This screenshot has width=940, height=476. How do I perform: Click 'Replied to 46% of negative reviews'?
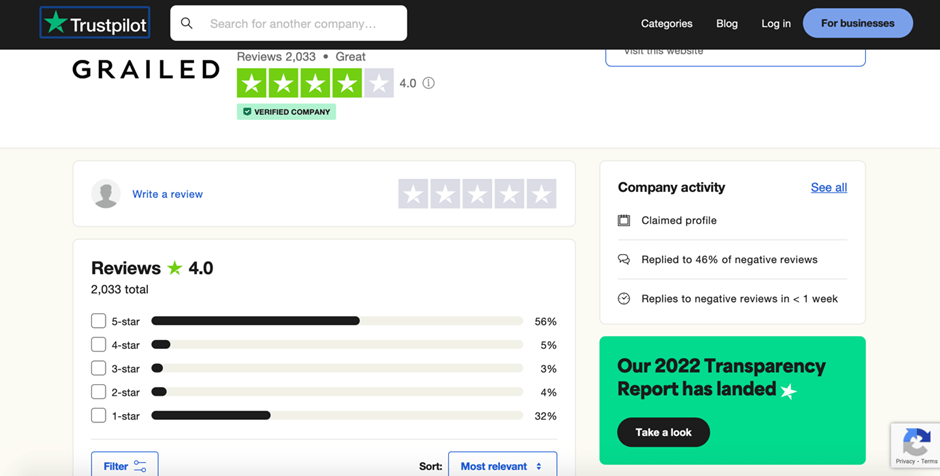729,260
